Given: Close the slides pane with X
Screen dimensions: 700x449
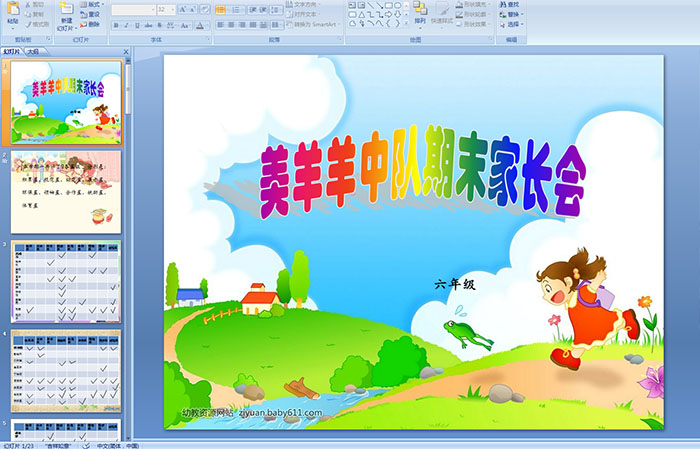Looking at the screenshot, I should [126, 52].
